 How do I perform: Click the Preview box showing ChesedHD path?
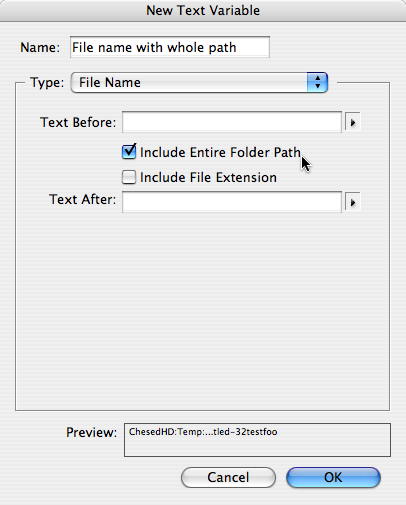tap(257, 440)
